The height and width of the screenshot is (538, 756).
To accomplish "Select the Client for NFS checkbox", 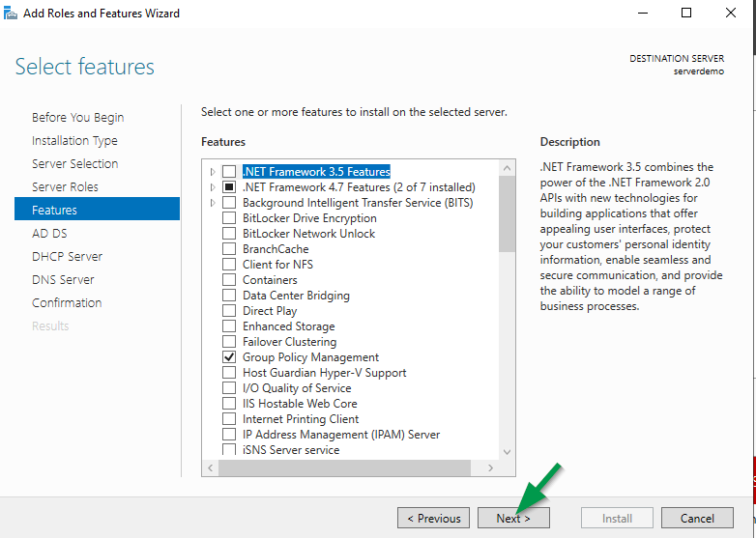I will (x=229, y=265).
